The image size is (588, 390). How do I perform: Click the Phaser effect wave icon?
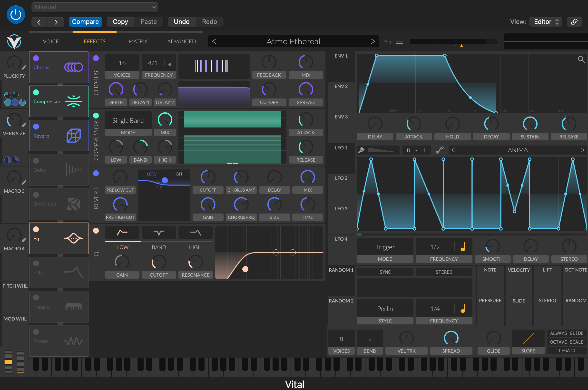(x=74, y=341)
